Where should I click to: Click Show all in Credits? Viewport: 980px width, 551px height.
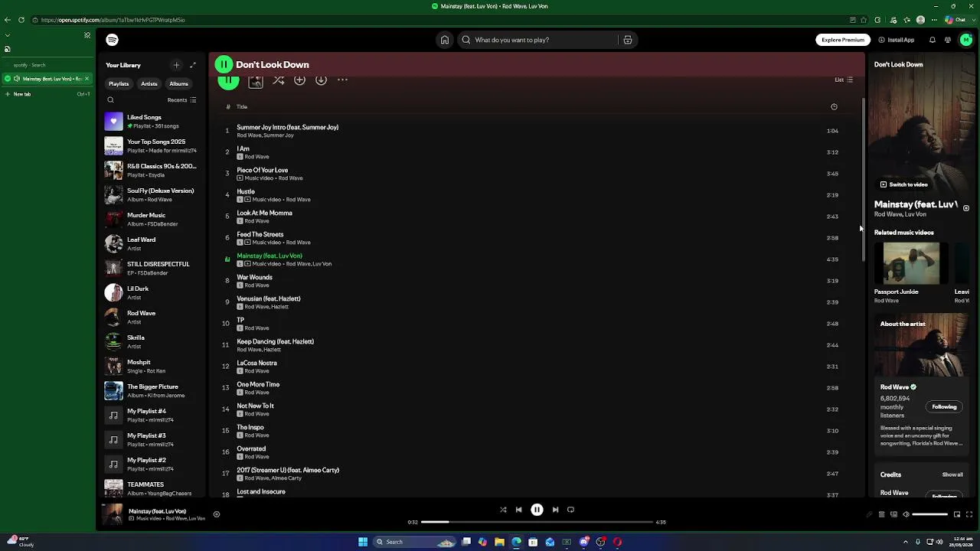[952, 474]
